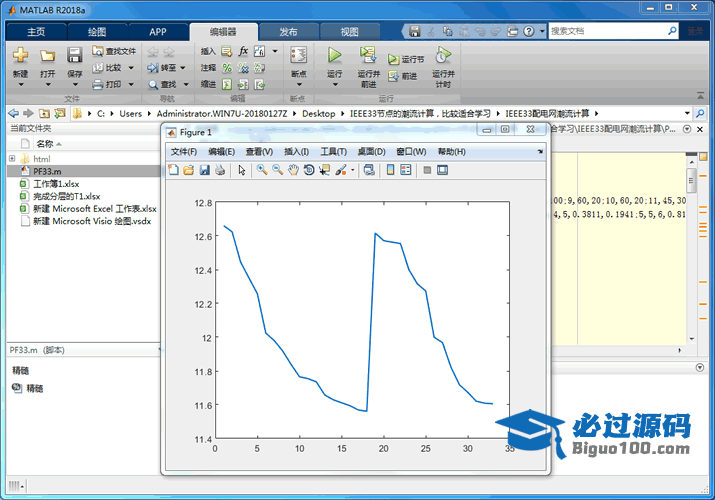Click the Desktop path segment
The height and width of the screenshot is (500, 715).
[319, 113]
